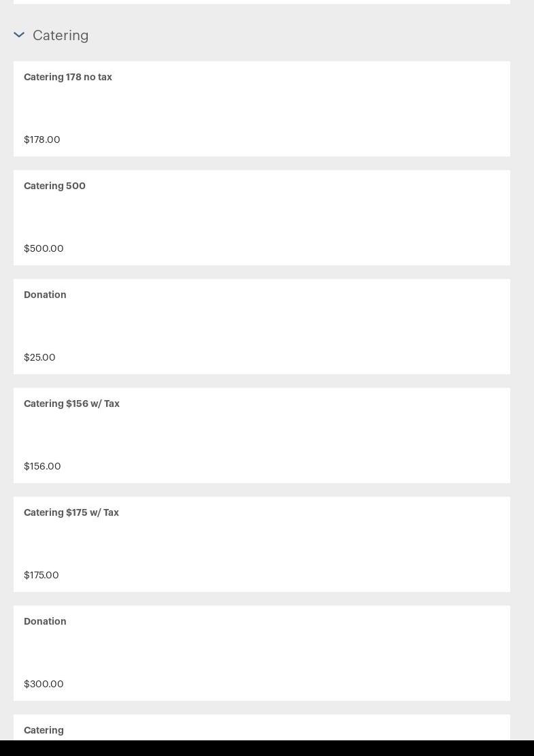Select the $25.00 Donation item title
The image size is (534, 756).
pyautogui.click(x=45, y=295)
